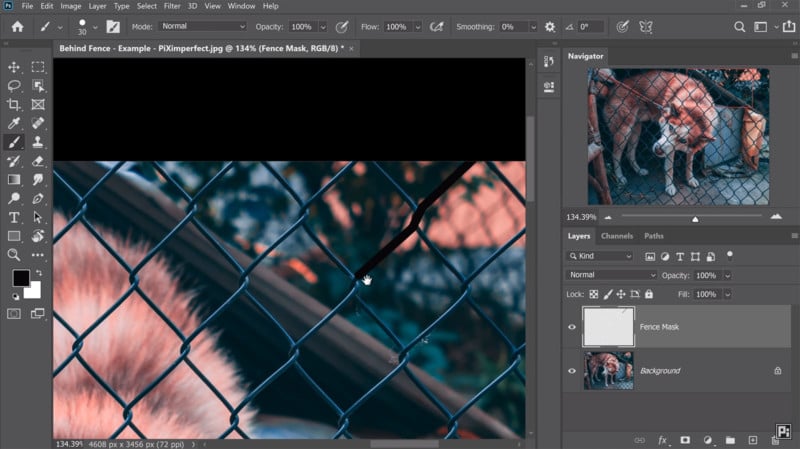Select the Eyedropper tool
This screenshot has height=449, width=800.
[14, 123]
